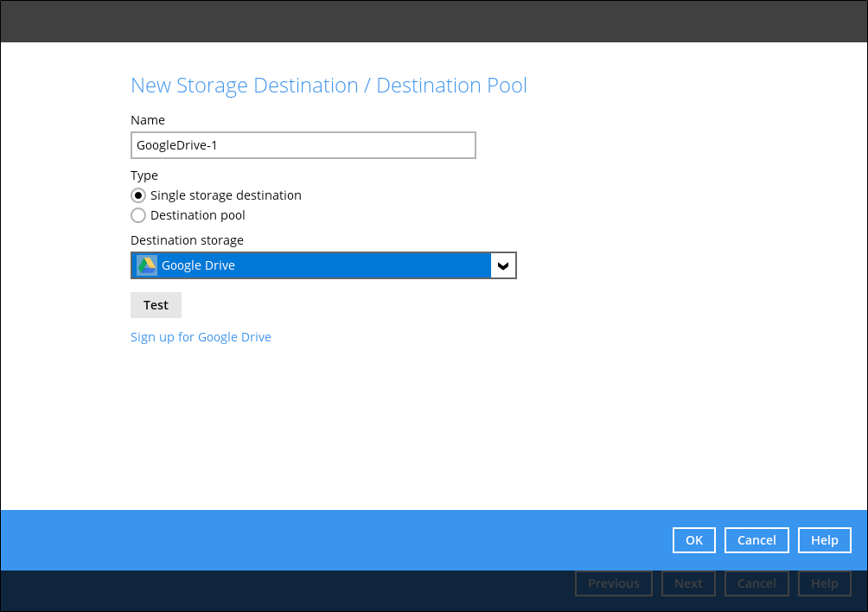Confirm with the OK button
The height and width of the screenshot is (612, 868).
coord(694,540)
